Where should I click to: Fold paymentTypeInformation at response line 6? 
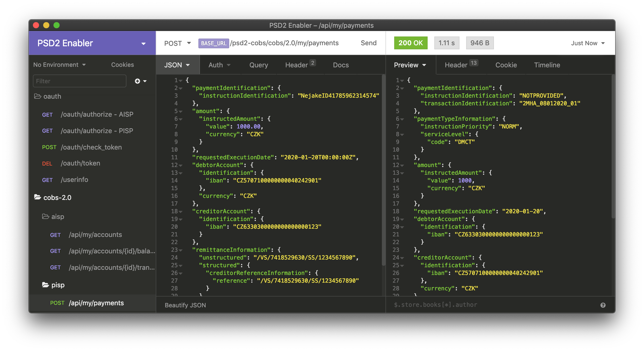[x=402, y=119]
